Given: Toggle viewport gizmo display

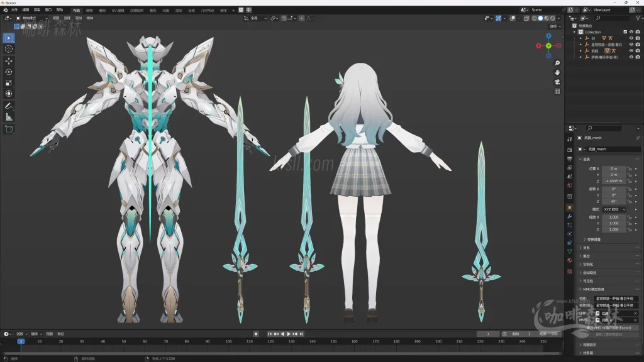Looking at the screenshot, I should tap(498, 18).
